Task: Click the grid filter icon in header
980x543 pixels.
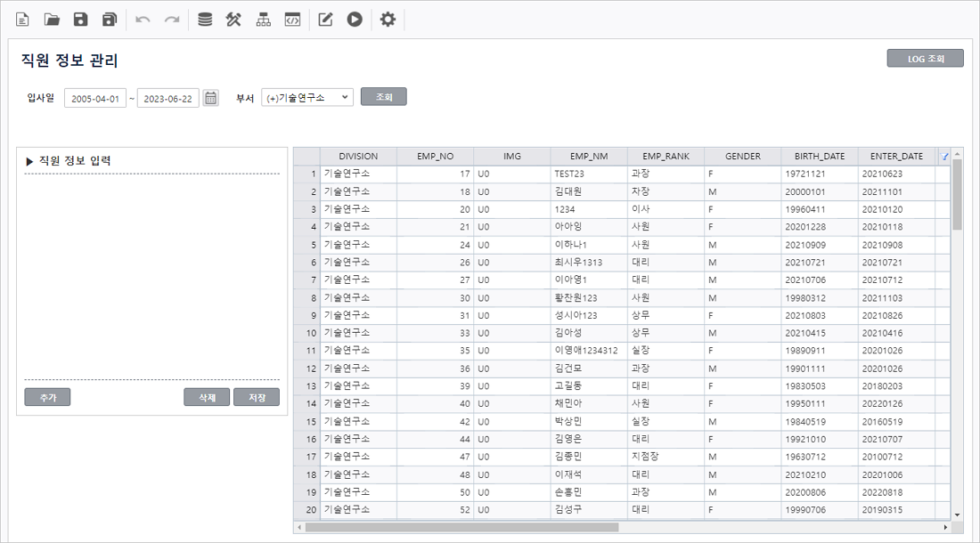Action: [x=944, y=157]
